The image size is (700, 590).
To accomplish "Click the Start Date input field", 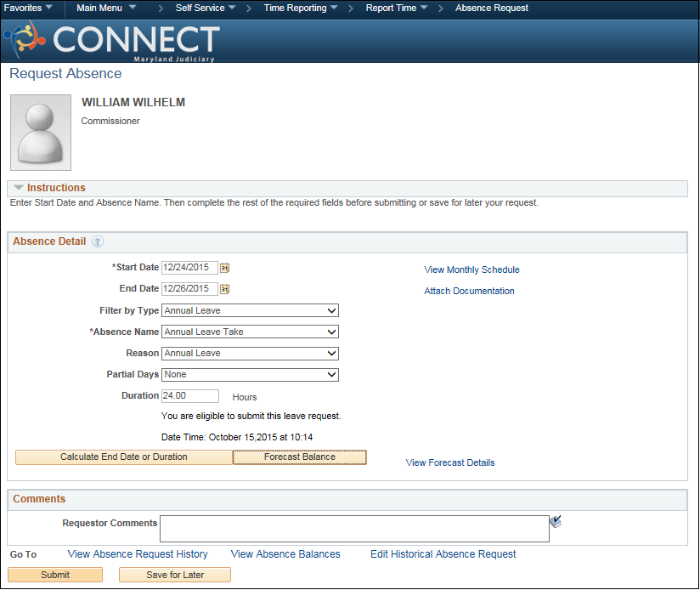I will point(189,268).
